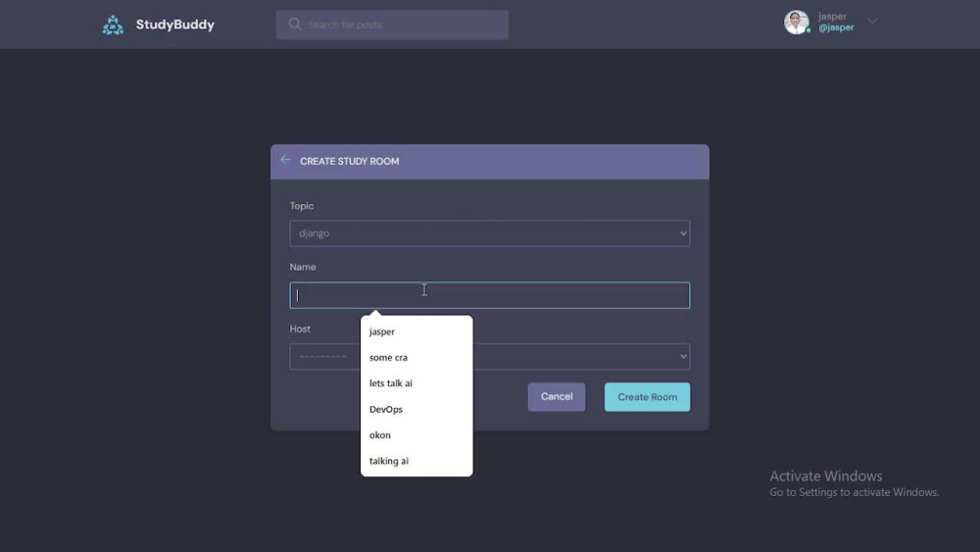
Task: Submit with the Create Room button
Action: point(648,397)
